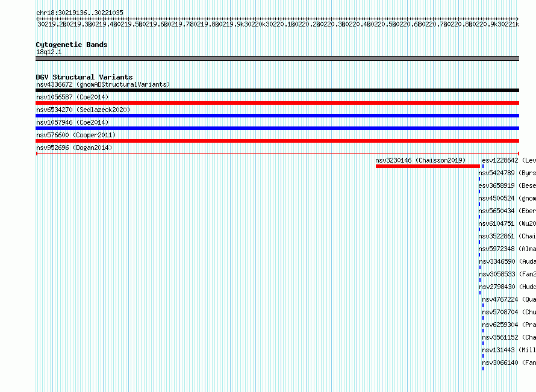Viewport: 536px width, 392px height.
Task: Open the nsv4336672 (gnomADStructuralVariants) label
Action: point(103,84)
